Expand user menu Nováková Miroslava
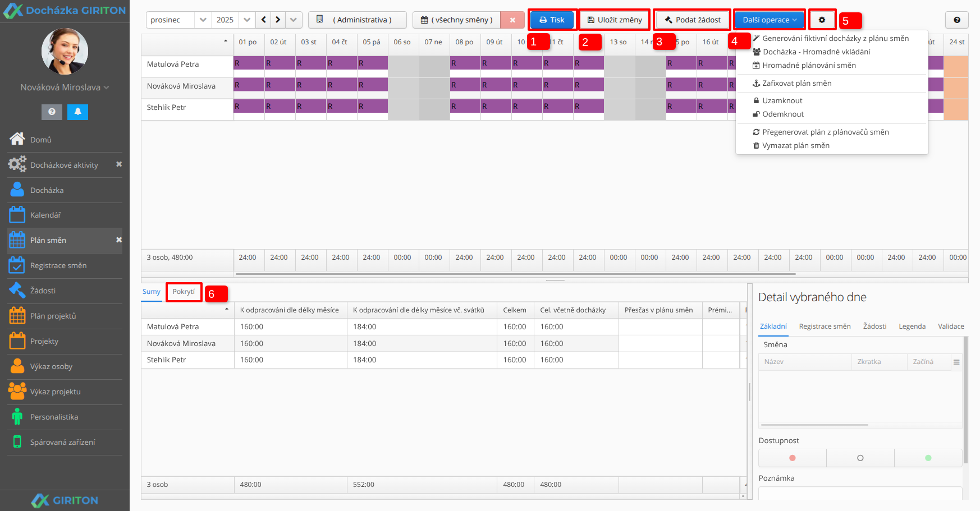This screenshot has height=511, width=980. pyautogui.click(x=65, y=88)
